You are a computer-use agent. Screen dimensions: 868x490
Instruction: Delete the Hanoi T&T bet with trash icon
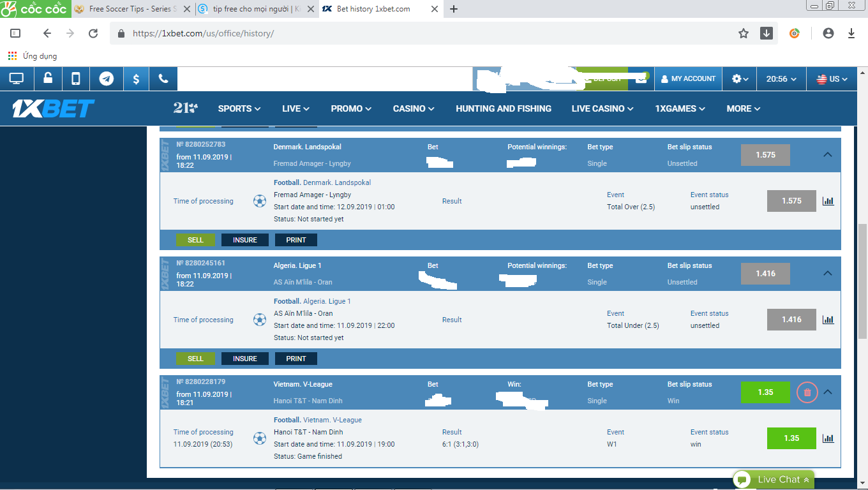pos(807,392)
